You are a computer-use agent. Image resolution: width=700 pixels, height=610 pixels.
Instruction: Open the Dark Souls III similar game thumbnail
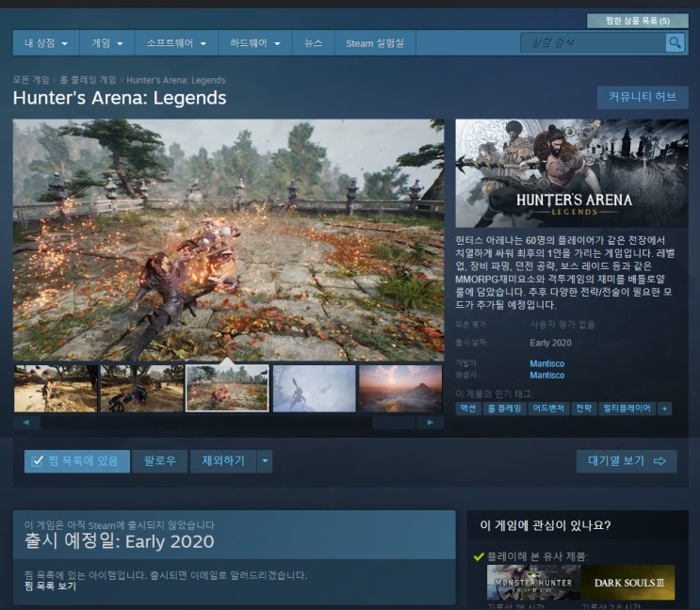point(628,582)
